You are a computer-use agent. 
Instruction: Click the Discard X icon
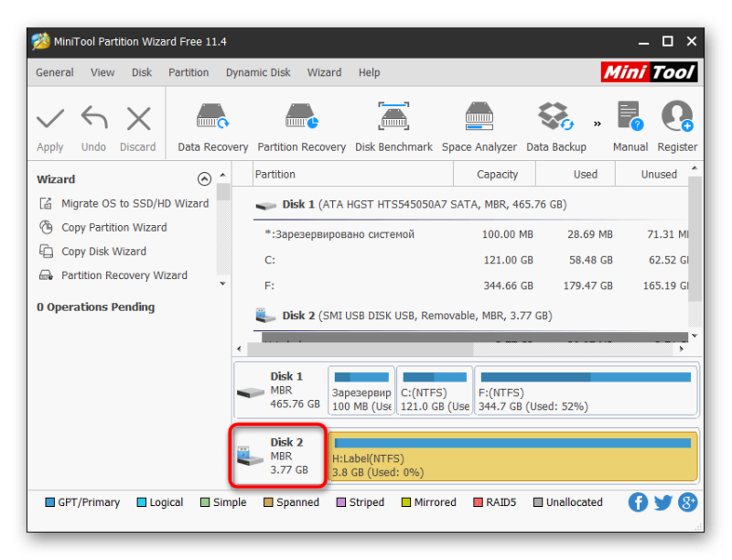(139, 119)
